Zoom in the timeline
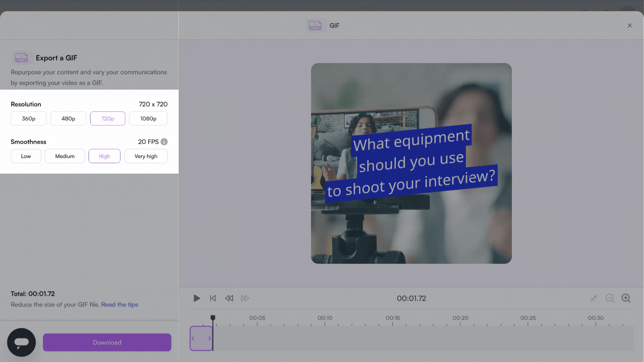Viewport: 644px width, 362px height. (x=626, y=298)
